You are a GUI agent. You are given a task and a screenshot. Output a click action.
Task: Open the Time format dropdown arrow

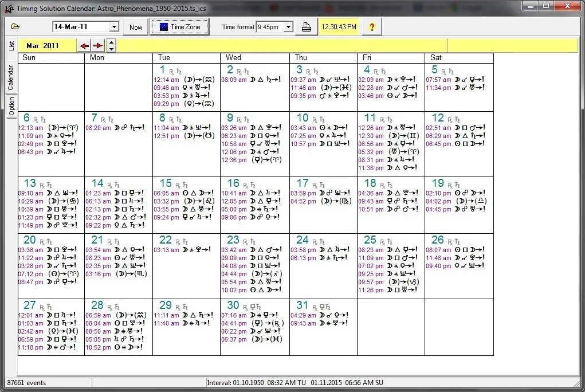288,27
